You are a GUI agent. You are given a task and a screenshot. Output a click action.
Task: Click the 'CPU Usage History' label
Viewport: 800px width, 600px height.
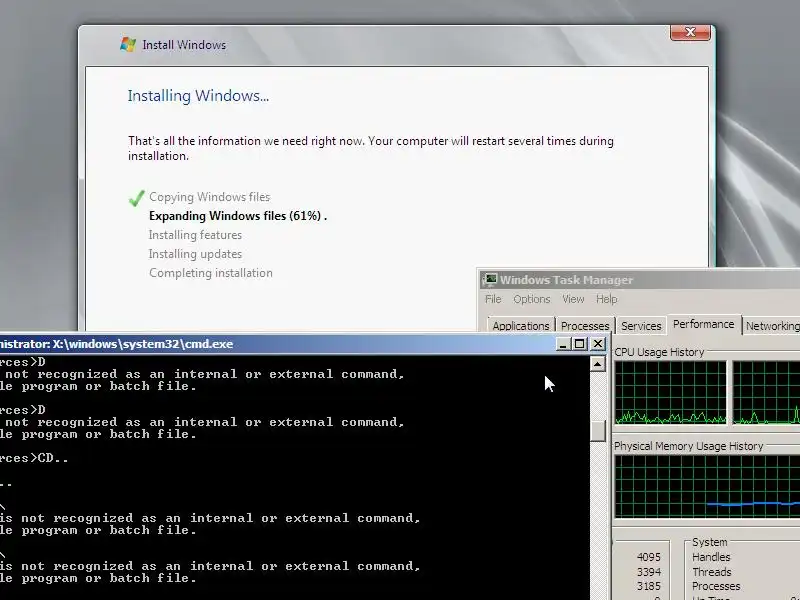click(659, 352)
